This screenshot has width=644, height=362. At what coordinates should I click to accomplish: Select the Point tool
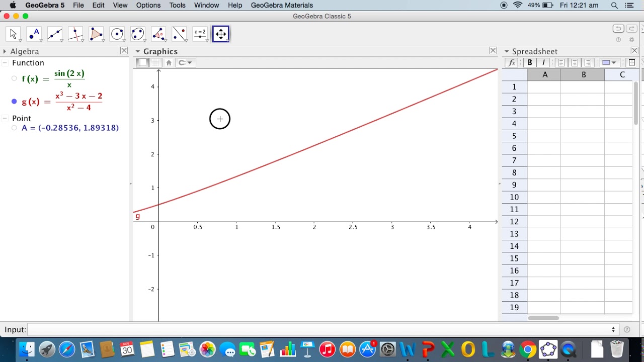[34, 34]
